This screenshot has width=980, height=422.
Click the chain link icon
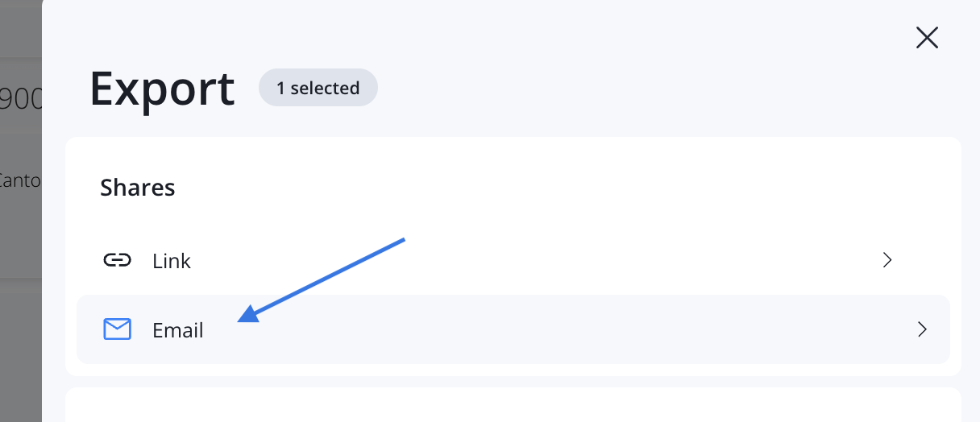(x=118, y=260)
